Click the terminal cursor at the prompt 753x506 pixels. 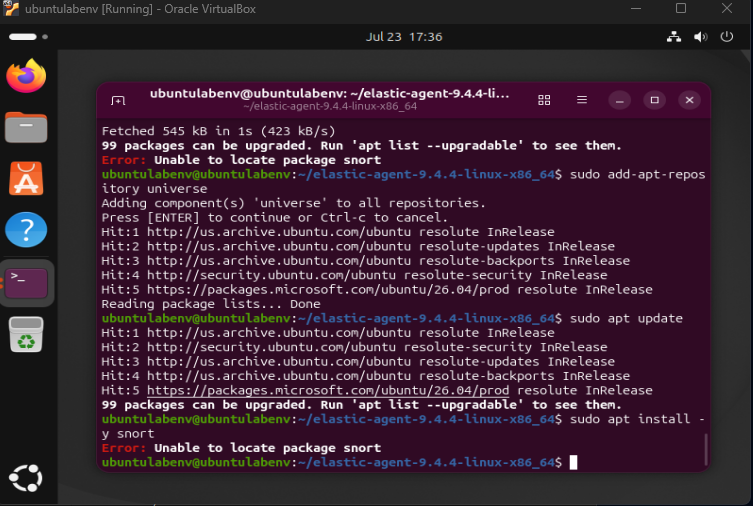(573, 462)
